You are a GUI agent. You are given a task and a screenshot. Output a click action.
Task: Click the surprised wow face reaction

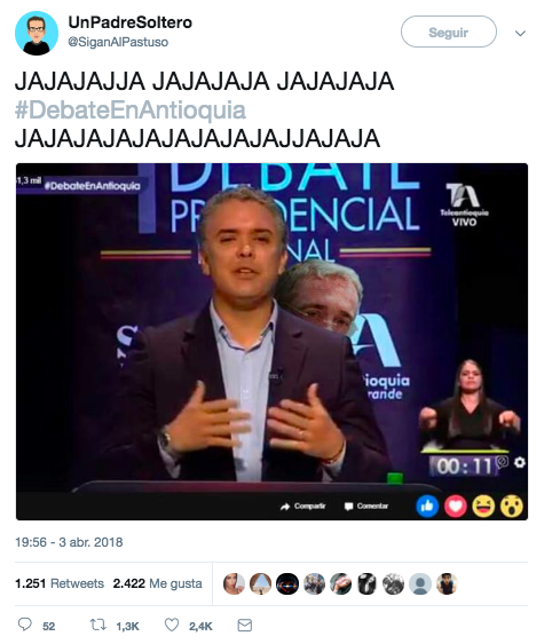click(512, 506)
